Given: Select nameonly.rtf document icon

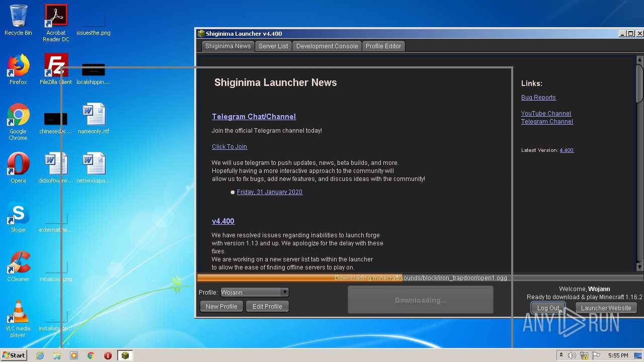Looking at the screenshot, I should click(x=94, y=119).
